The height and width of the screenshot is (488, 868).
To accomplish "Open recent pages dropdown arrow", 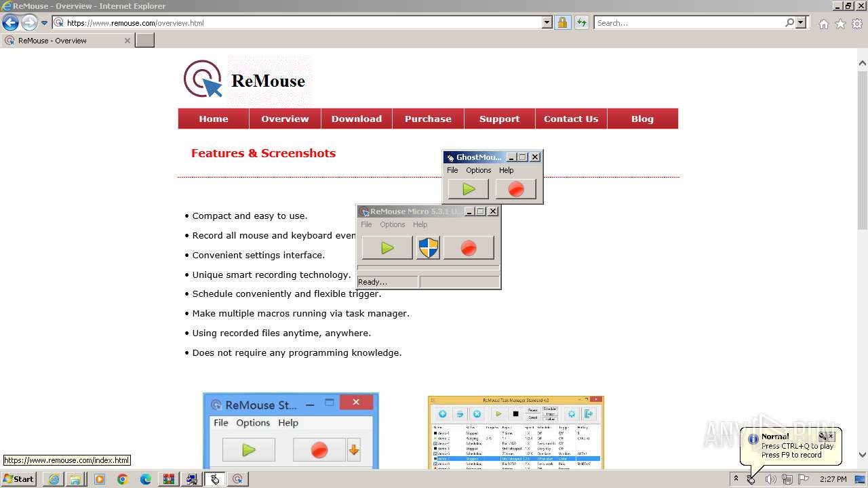I will pos(45,22).
